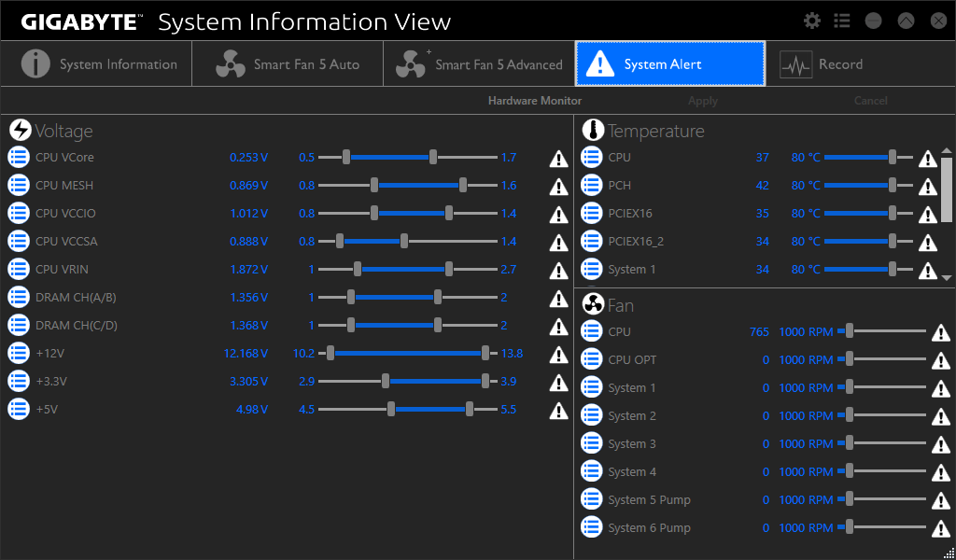The width and height of the screenshot is (956, 560).
Task: Click the PCIEX16_2 temperature list icon
Action: (x=591, y=242)
